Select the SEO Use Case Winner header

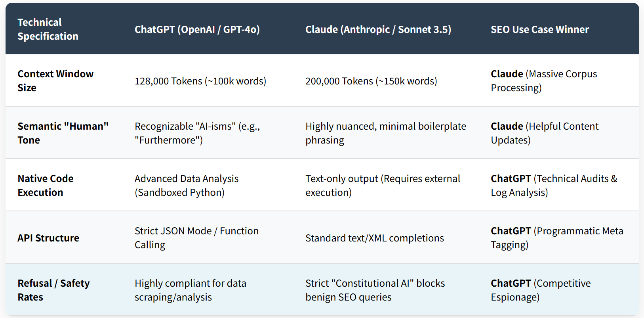click(540, 29)
